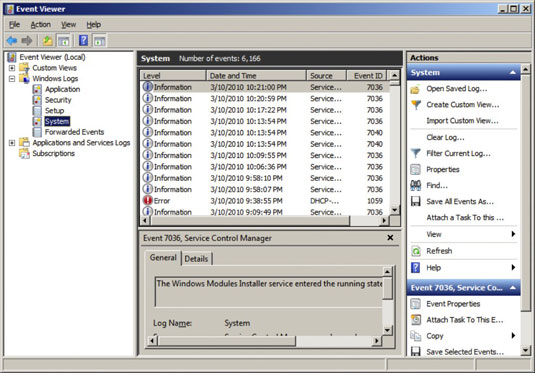The image size is (535, 373).
Task: Sort events by the Level column header
Action: click(173, 75)
